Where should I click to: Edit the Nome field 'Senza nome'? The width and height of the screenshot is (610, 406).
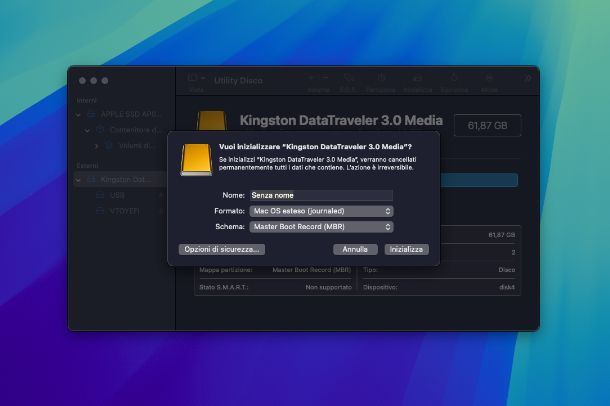[x=321, y=195]
